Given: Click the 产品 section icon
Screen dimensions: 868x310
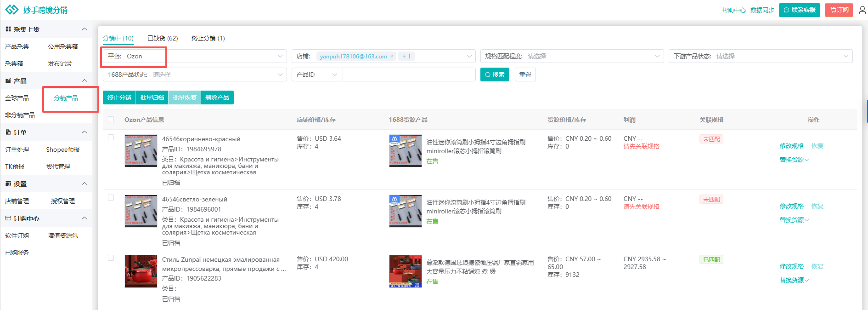Looking at the screenshot, I should 8,81.
